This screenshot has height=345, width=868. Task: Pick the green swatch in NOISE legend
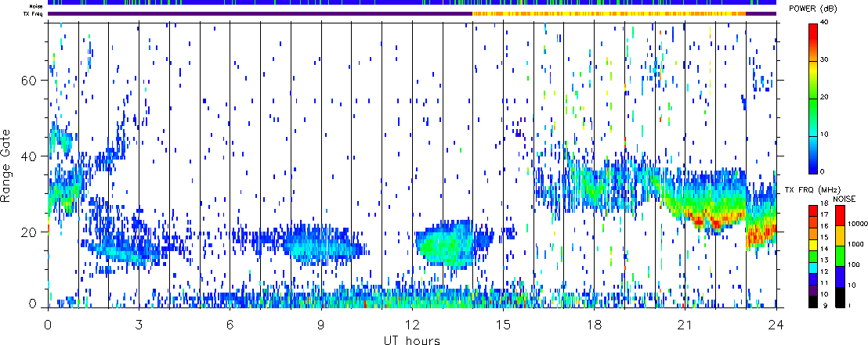pyautogui.click(x=839, y=256)
